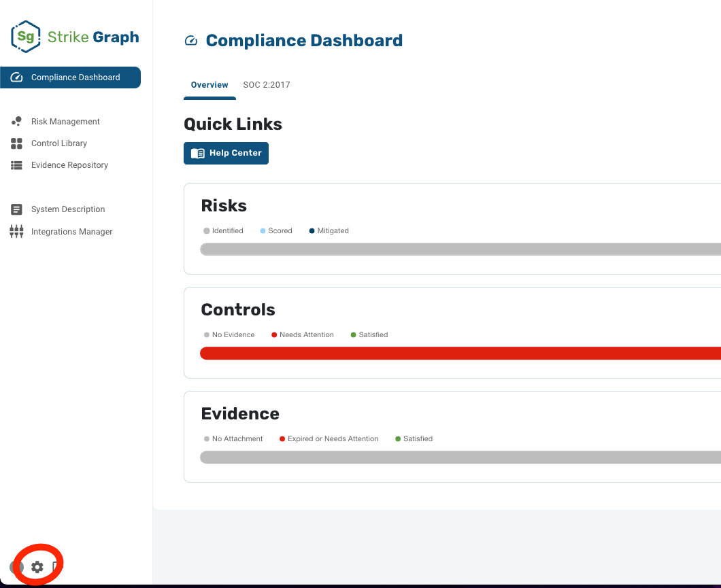This screenshot has width=721, height=588.
Task: Click the "No Evidence" legend label
Action: pos(233,335)
